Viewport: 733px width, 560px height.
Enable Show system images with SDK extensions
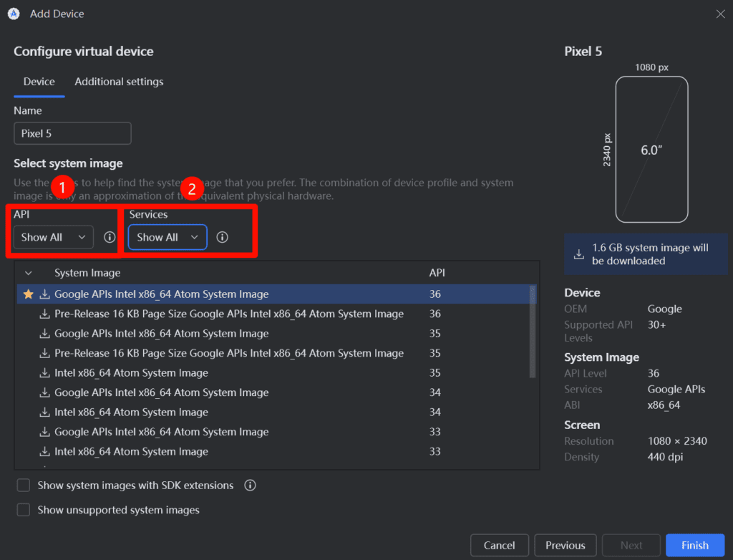[x=24, y=486]
